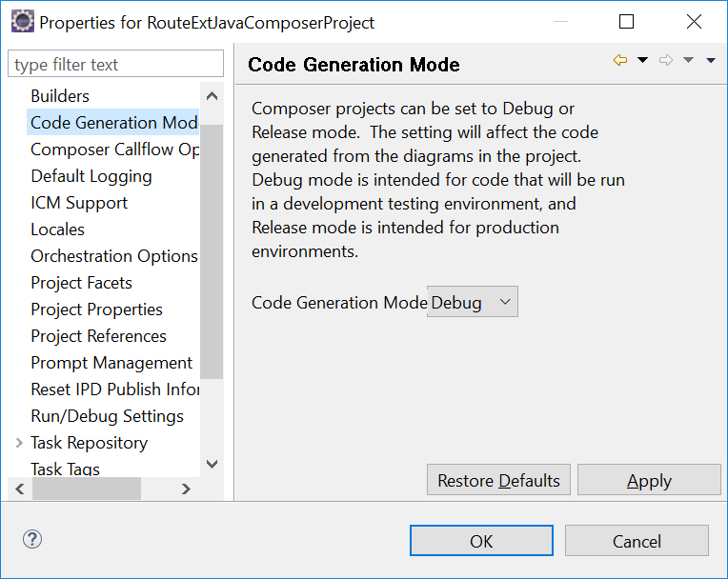Viewport: 728px width, 579px height.
Task: Click the filter text input field
Action: 115,65
